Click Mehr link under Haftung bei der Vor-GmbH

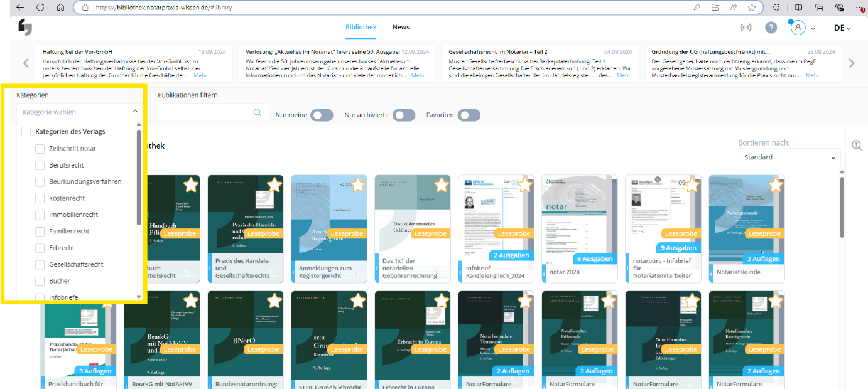point(200,75)
